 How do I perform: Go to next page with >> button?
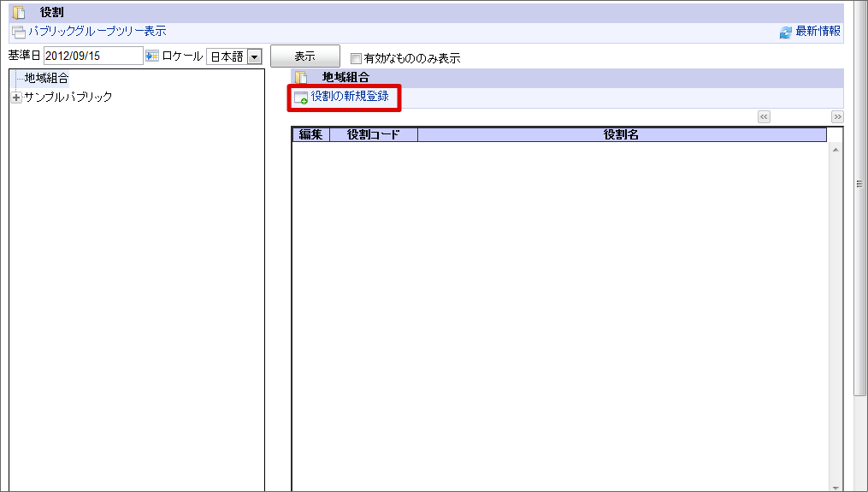tap(837, 117)
